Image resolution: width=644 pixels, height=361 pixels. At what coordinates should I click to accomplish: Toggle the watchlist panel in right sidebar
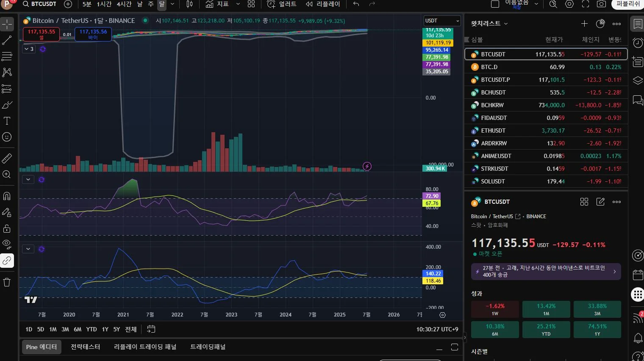638,24
